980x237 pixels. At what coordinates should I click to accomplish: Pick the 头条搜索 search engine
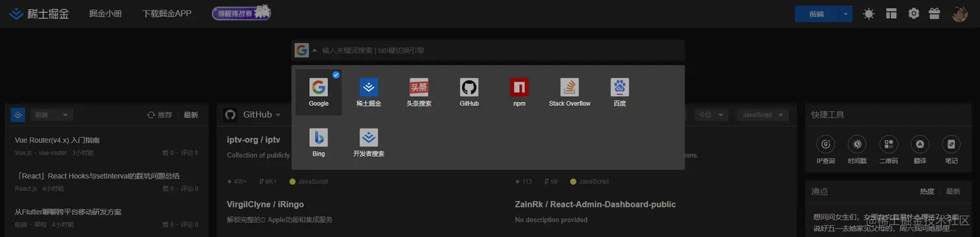pyautogui.click(x=419, y=92)
